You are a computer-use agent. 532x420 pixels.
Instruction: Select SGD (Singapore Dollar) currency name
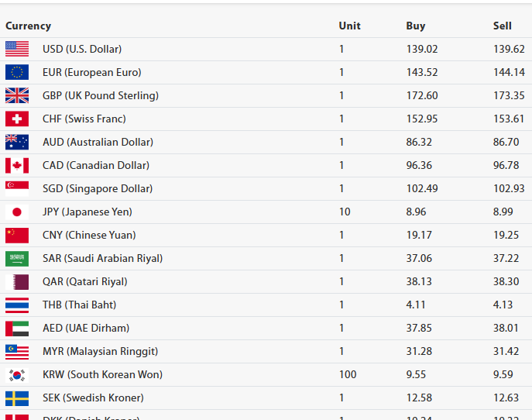tap(98, 188)
